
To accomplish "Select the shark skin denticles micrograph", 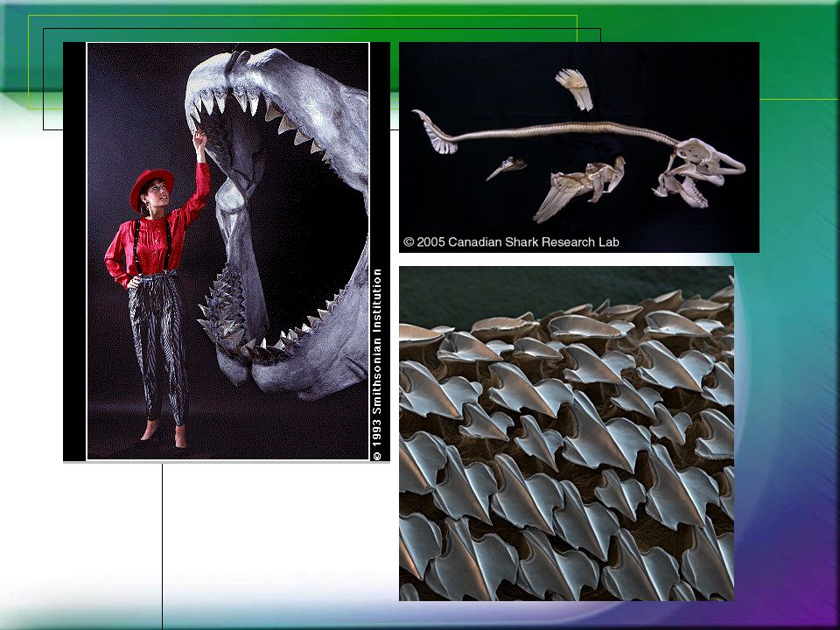I will tap(566, 433).
